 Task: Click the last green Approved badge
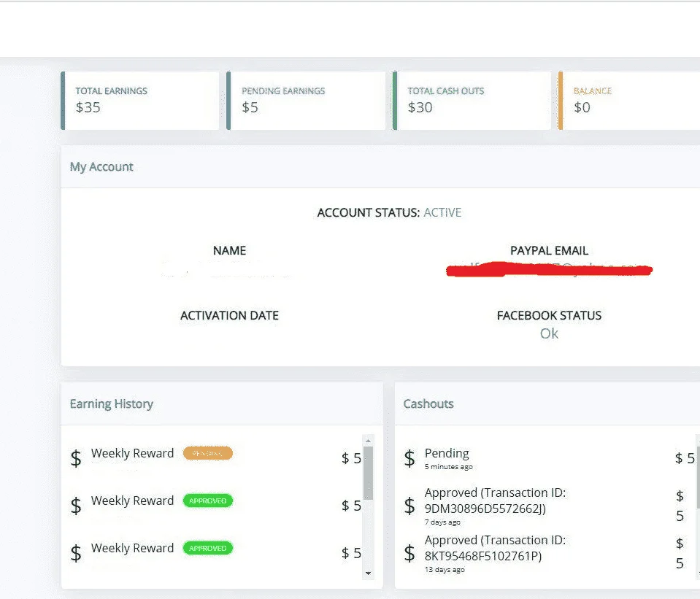click(207, 548)
